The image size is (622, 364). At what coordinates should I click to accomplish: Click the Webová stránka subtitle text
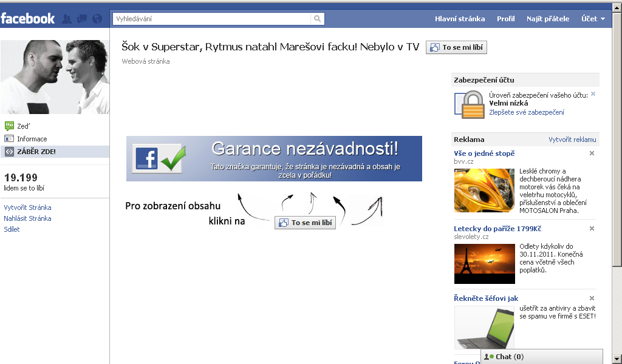click(146, 61)
